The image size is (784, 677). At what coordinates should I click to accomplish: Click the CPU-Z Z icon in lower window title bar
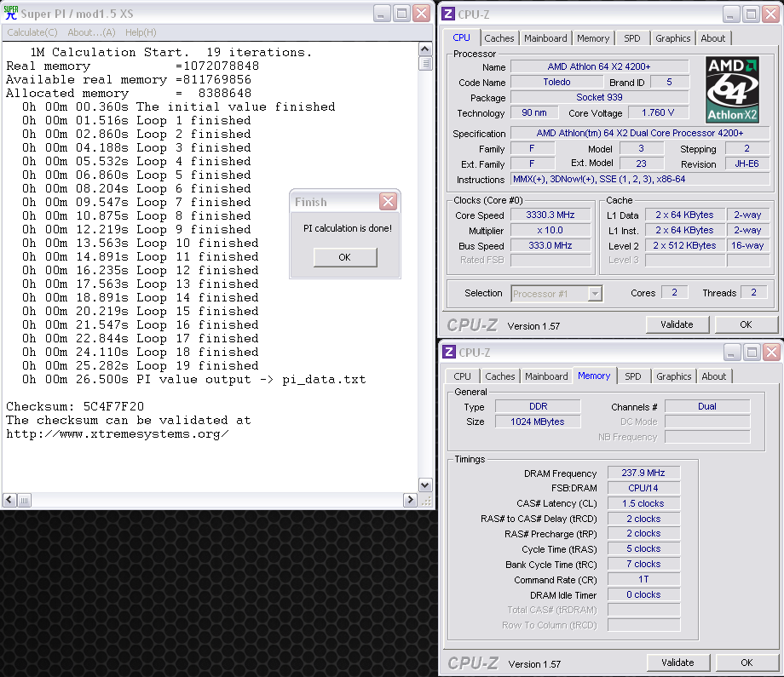click(x=449, y=352)
